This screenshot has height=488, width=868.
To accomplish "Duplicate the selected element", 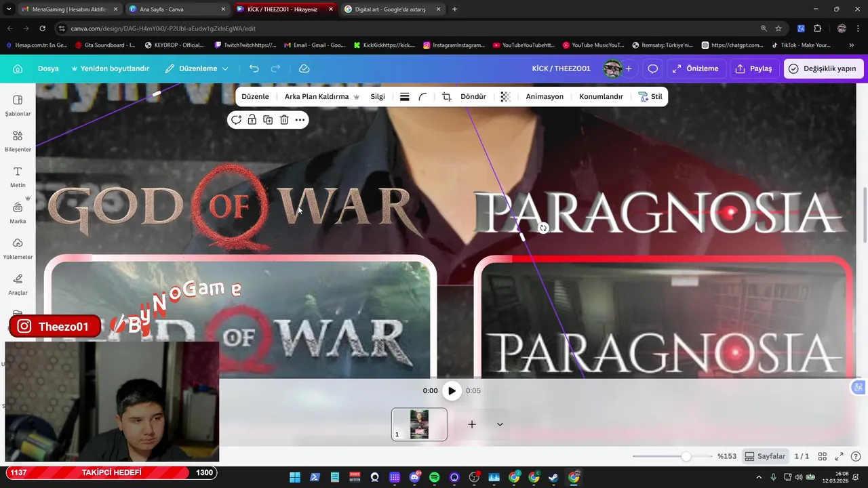I will (x=268, y=120).
